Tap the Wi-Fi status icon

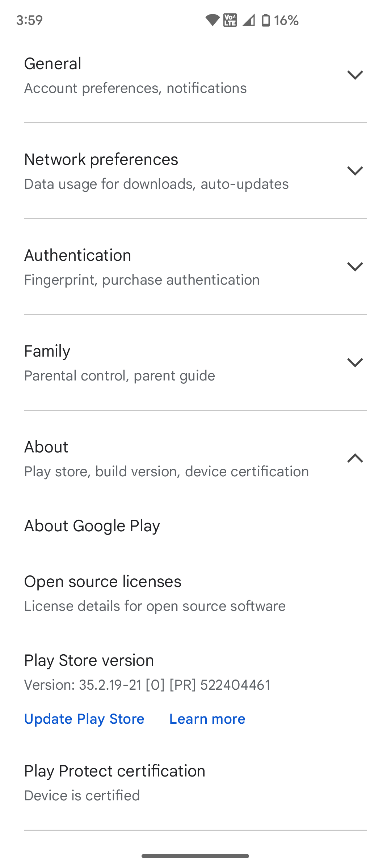213,20
